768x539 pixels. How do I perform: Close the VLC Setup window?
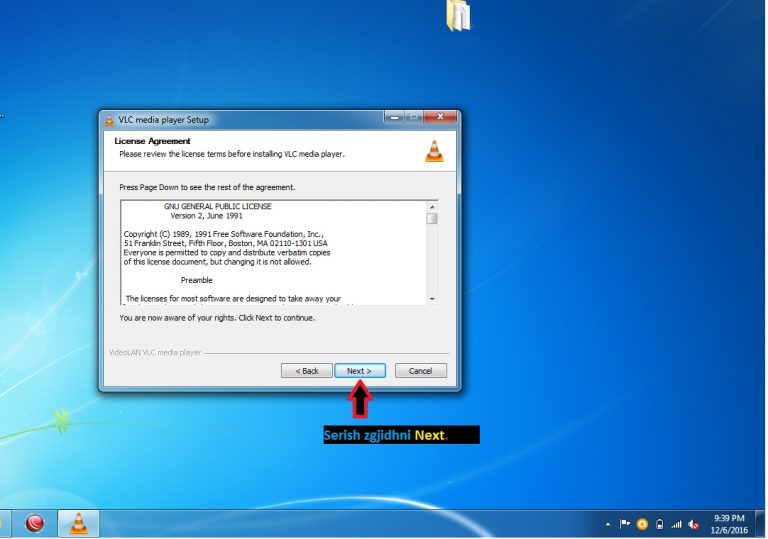[x=440, y=117]
